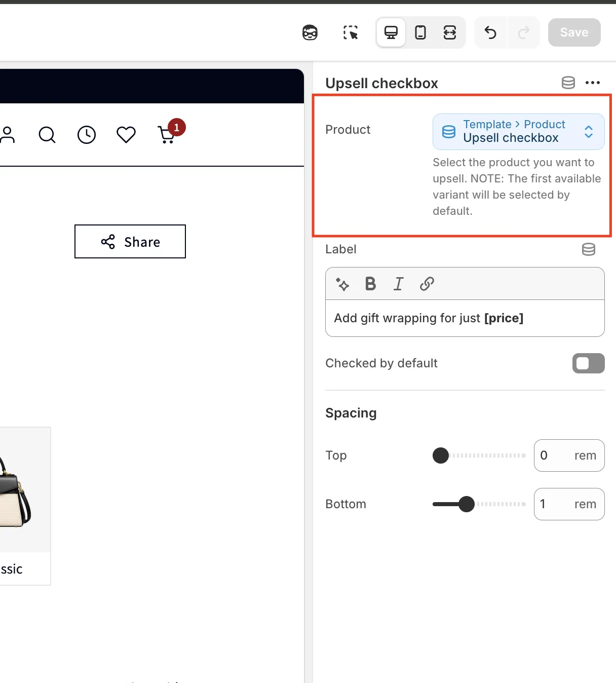Connect dynamic source for the Label field
The height and width of the screenshot is (683, 616).
[588, 249]
